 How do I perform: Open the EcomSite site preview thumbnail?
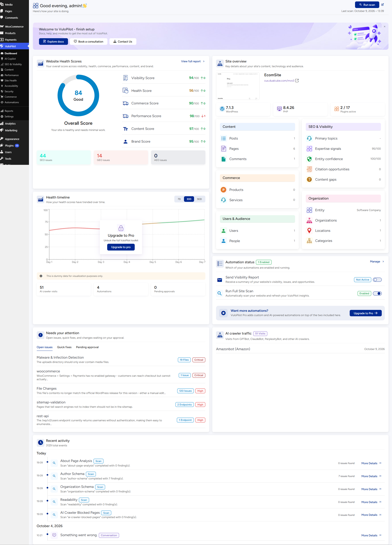238,86
